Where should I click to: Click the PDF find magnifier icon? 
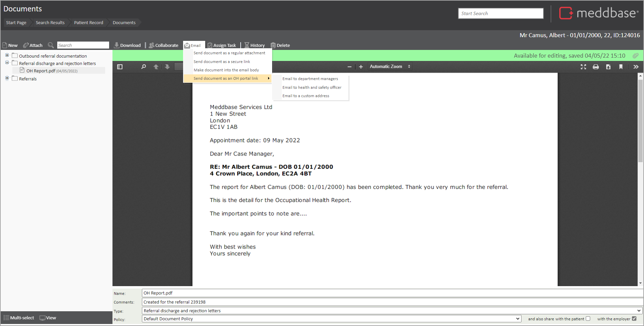click(144, 67)
